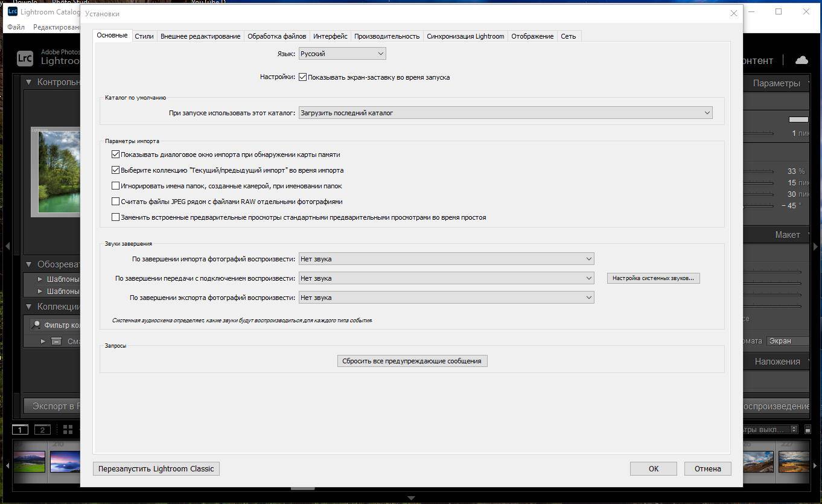Click the slider beside the 33 % value
822x504 pixels.
[x=759, y=171]
